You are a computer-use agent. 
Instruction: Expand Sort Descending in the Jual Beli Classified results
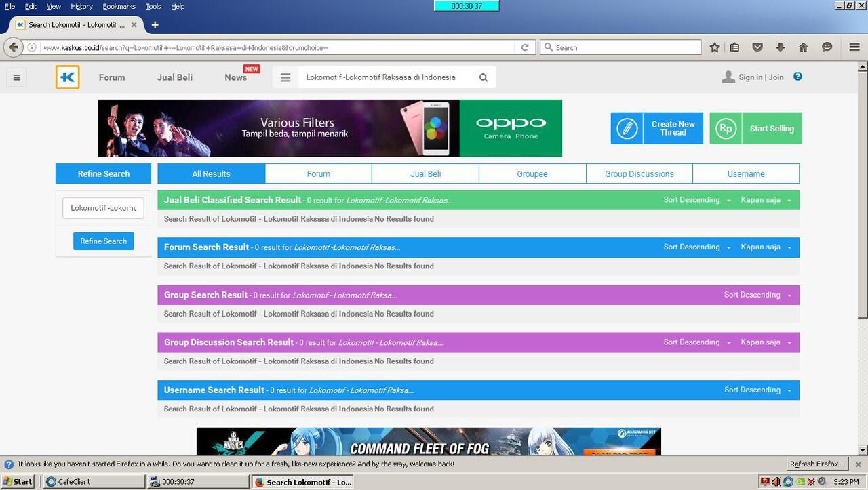click(x=697, y=200)
